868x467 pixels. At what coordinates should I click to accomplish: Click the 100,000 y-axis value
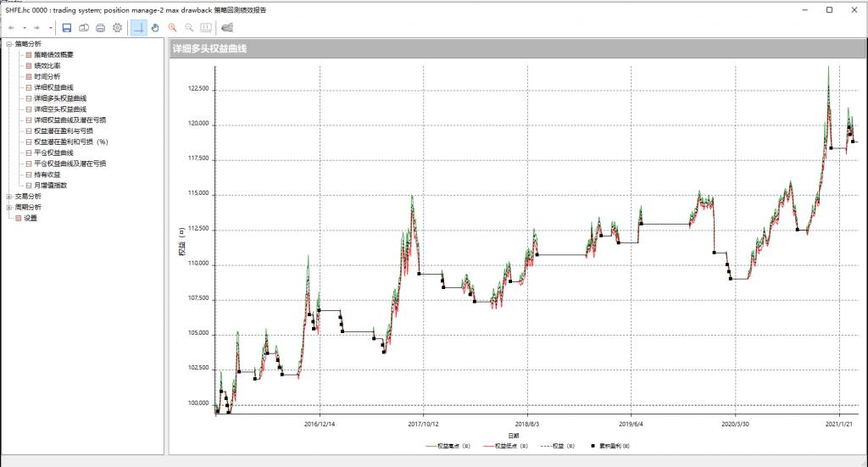(198, 403)
